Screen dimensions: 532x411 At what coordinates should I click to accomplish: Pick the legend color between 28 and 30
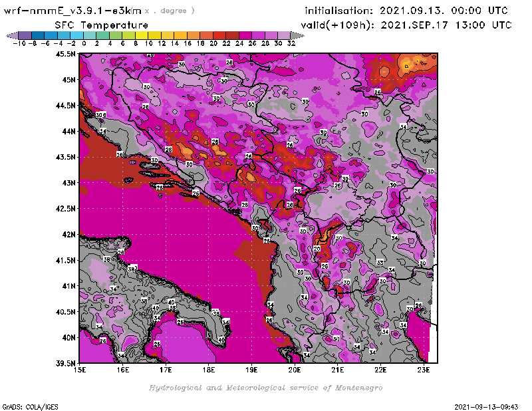coord(271,36)
